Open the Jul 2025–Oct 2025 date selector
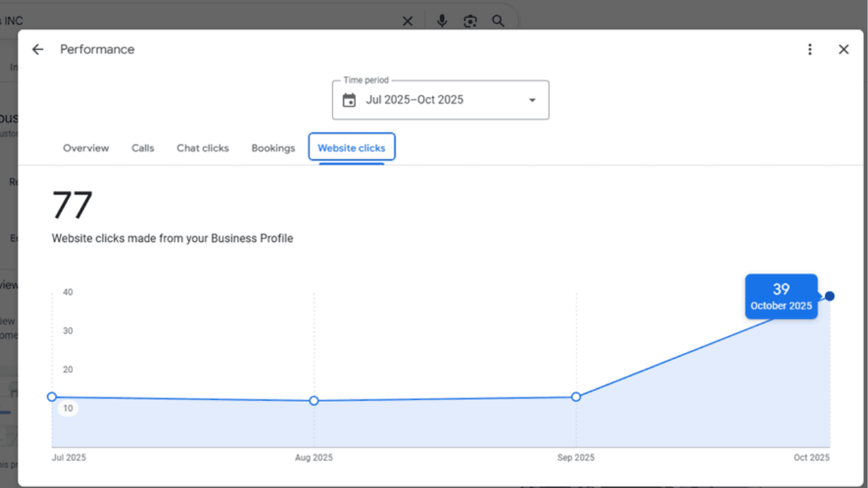 (x=415, y=100)
